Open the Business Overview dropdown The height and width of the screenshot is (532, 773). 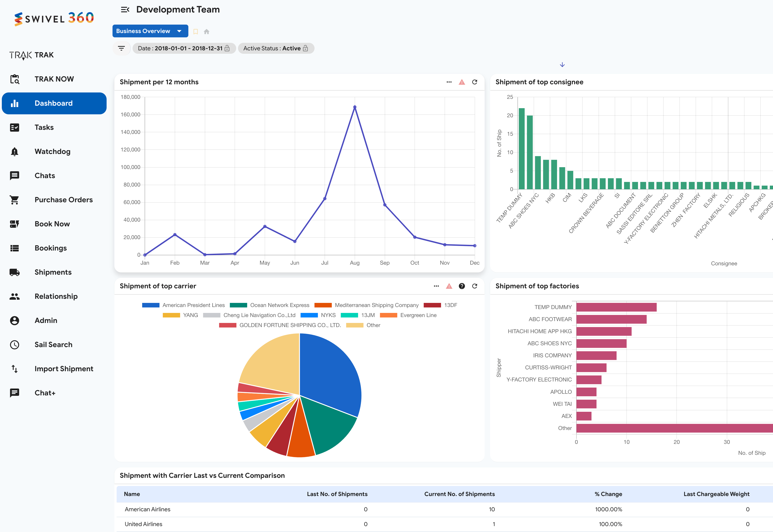(x=150, y=31)
